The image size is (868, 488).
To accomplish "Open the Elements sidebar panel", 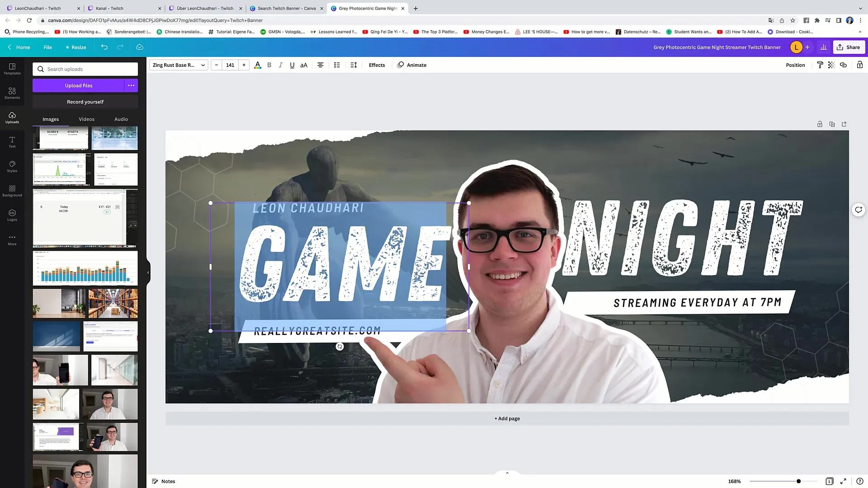I will 12,93.
